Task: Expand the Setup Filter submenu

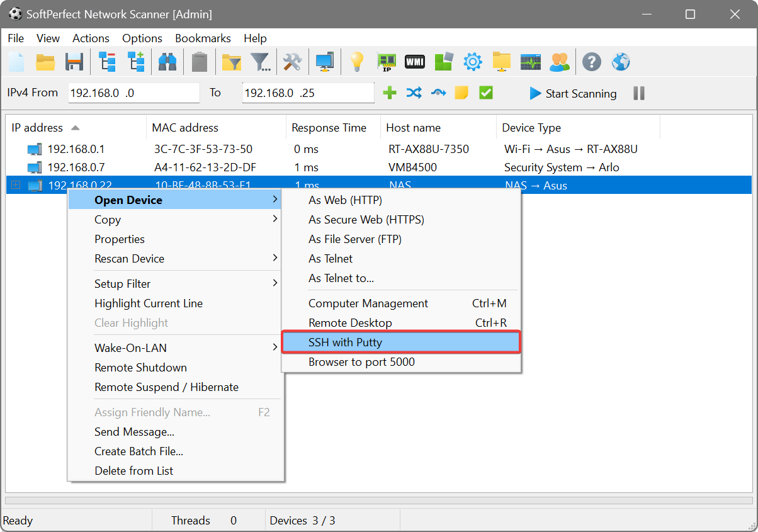Action: tap(176, 284)
